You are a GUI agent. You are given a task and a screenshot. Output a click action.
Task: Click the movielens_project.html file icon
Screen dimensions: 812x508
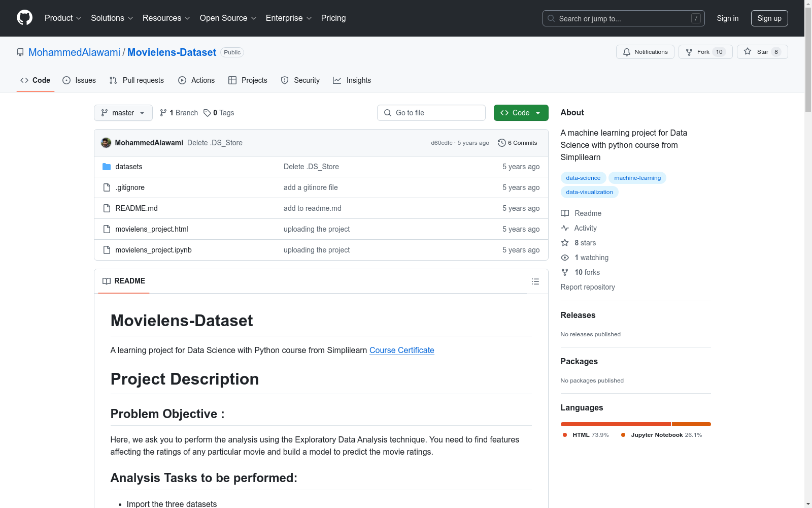pos(107,229)
